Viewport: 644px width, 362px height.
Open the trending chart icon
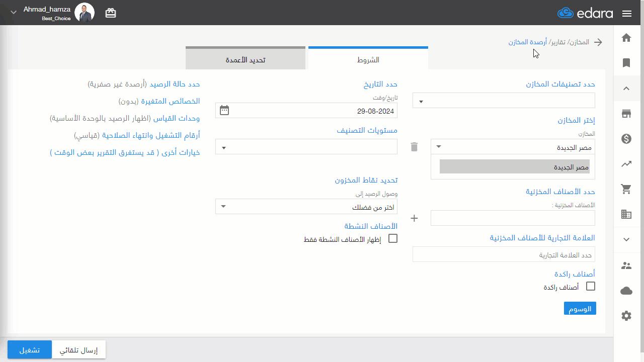(x=626, y=164)
